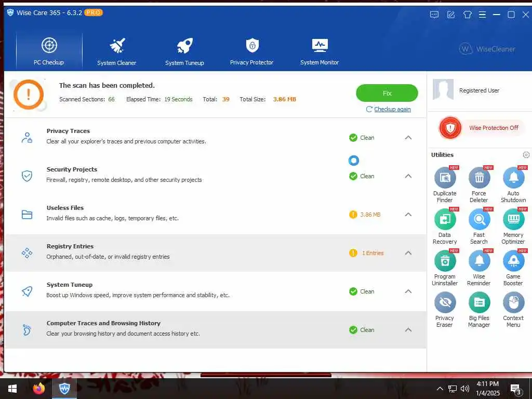The width and height of the screenshot is (532, 399).
Task: Click the volume speaker tray icon
Action: click(x=465, y=389)
